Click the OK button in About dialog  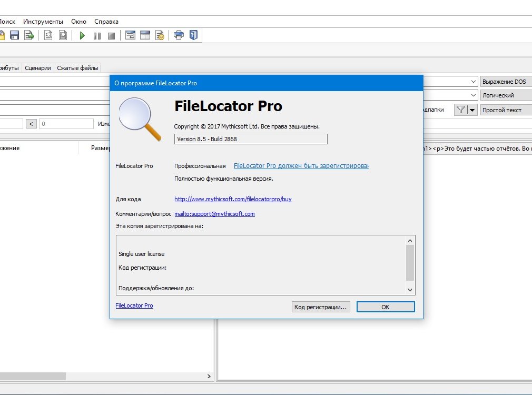(x=386, y=307)
